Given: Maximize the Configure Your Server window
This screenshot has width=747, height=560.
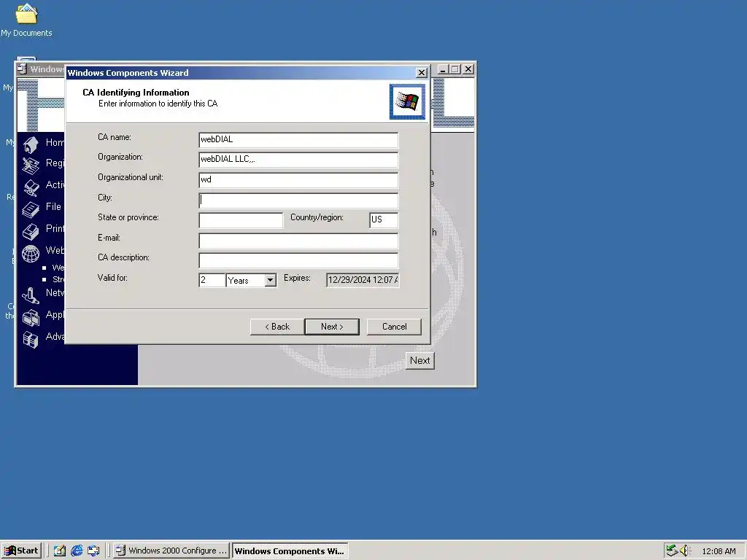Looking at the screenshot, I should tap(455, 69).
